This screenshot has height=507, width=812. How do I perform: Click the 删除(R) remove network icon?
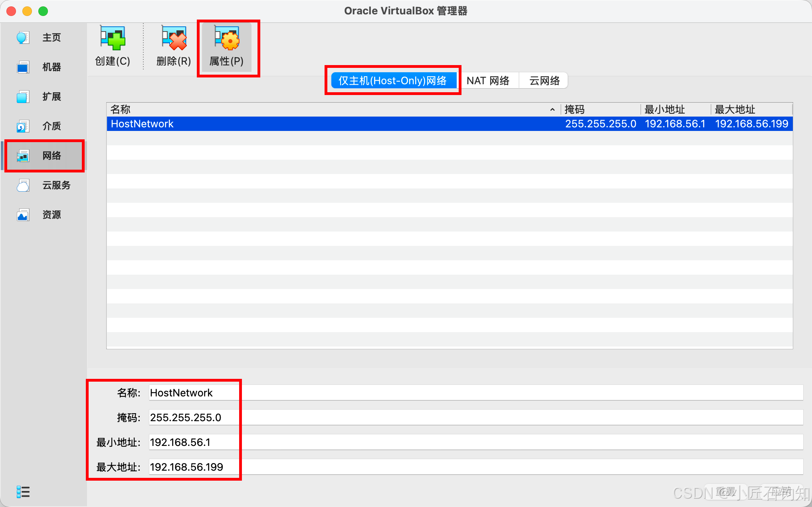tap(174, 38)
